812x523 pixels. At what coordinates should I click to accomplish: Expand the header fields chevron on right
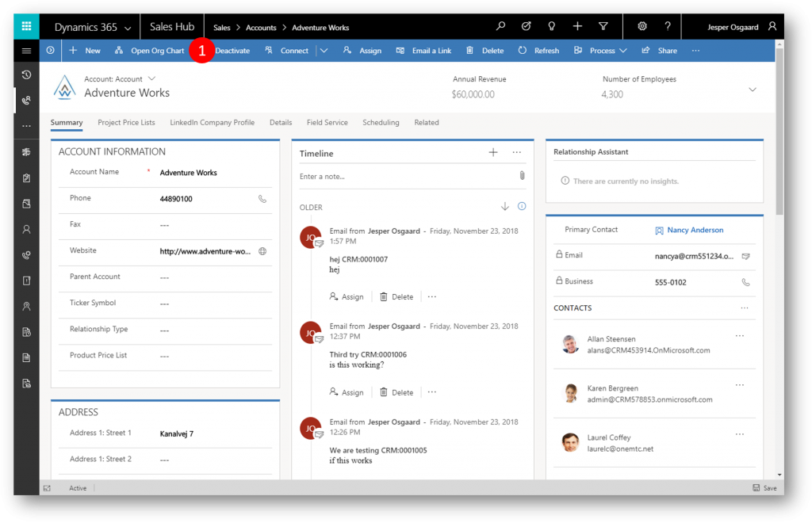point(753,90)
